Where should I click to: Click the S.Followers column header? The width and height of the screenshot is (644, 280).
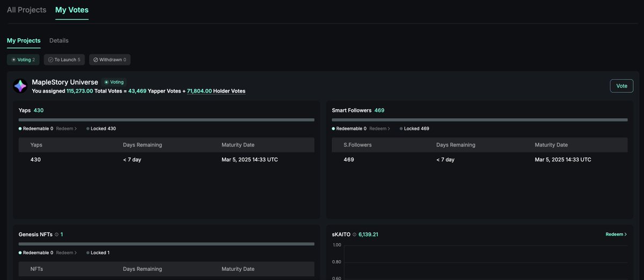tap(357, 145)
